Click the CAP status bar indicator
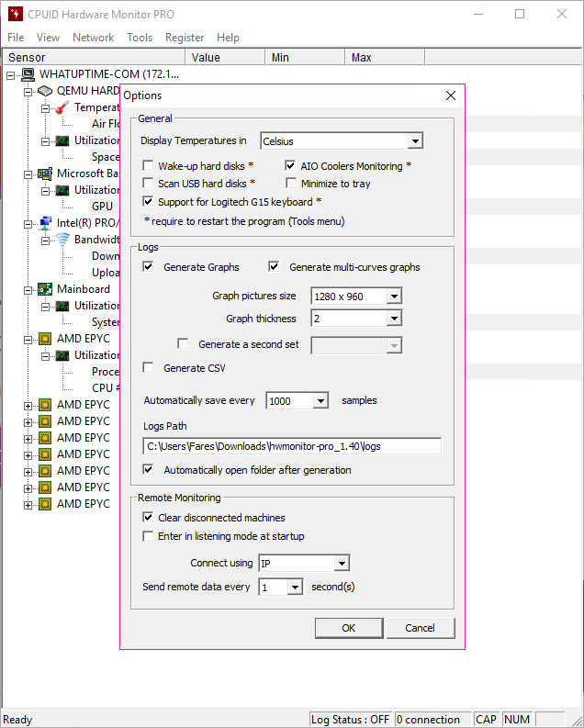The width and height of the screenshot is (584, 728). pos(486,719)
